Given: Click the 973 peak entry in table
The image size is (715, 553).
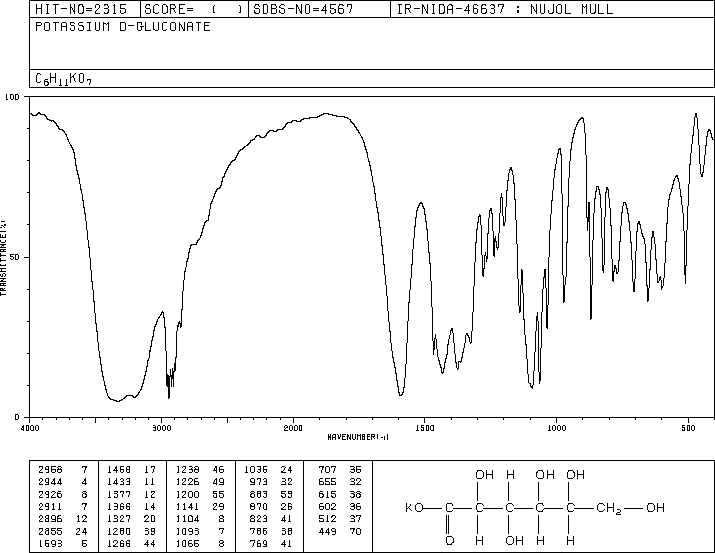Looking at the screenshot, I should pyautogui.click(x=272, y=482).
